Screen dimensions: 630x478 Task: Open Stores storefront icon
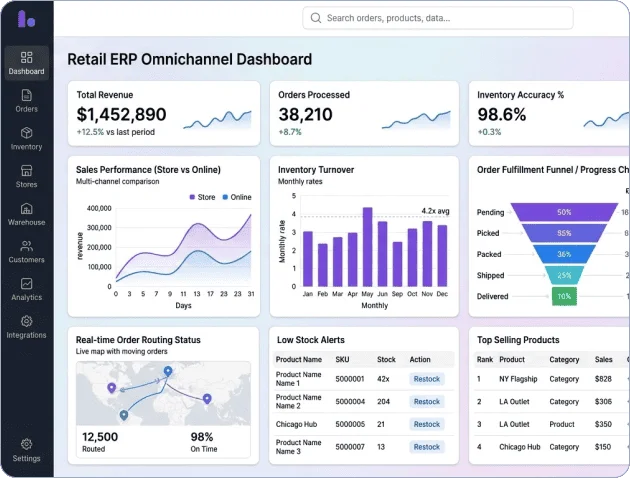click(x=27, y=170)
